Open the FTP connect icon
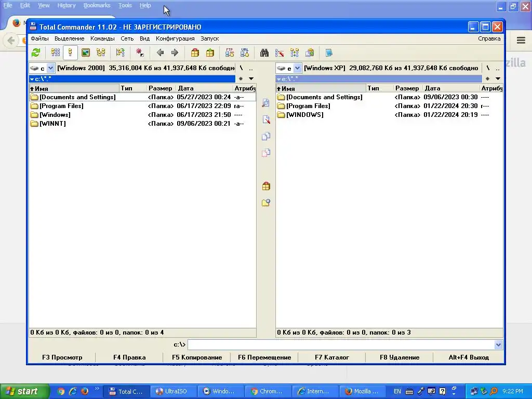The image size is (532, 399). pyautogui.click(x=229, y=52)
